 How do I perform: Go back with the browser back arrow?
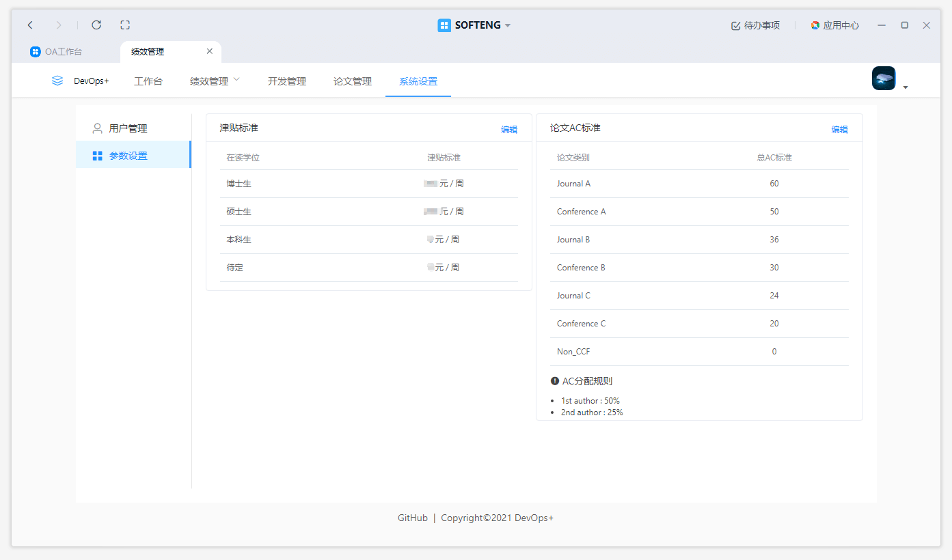tap(30, 25)
